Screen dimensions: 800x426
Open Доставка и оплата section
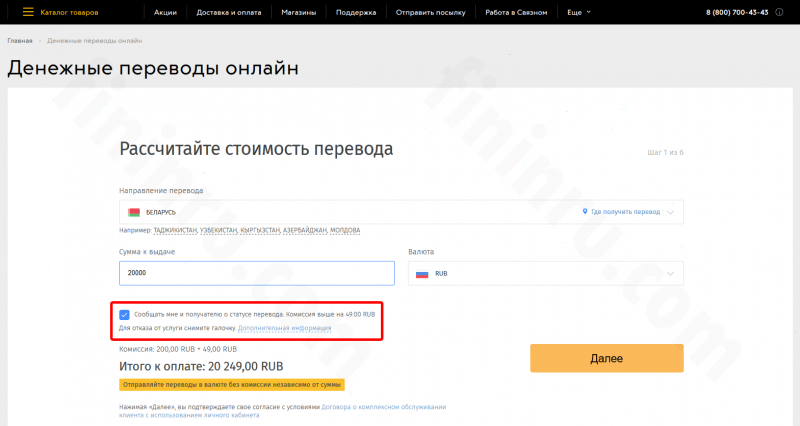point(229,12)
